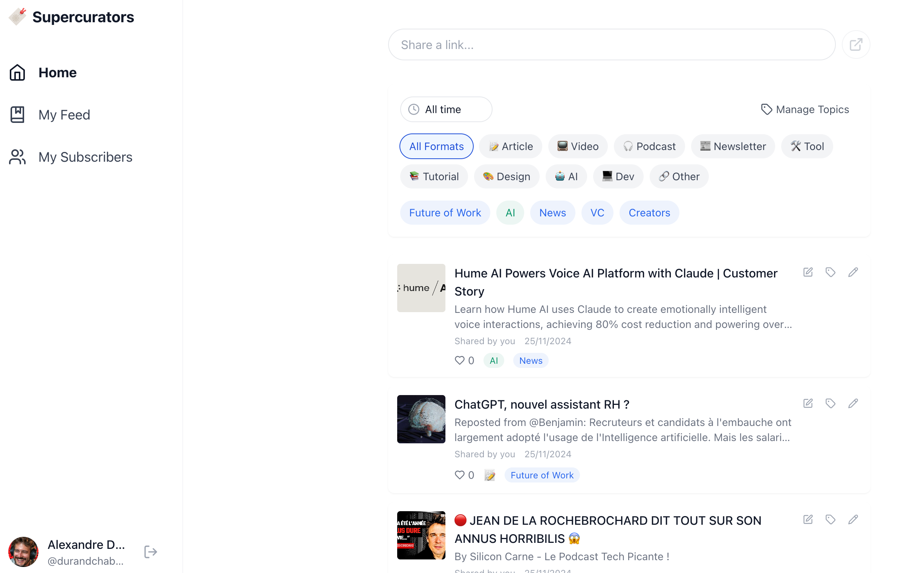
Task: Go to My Feed
Action: pyautogui.click(x=64, y=115)
